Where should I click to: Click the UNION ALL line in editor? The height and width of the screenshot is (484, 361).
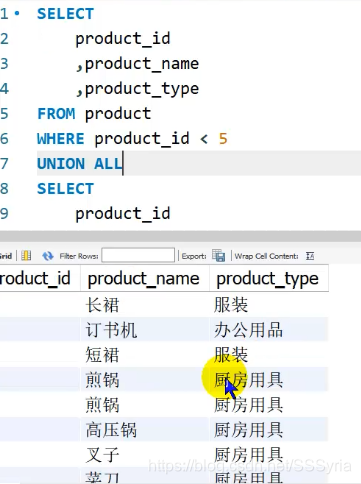pyautogui.click(x=80, y=164)
